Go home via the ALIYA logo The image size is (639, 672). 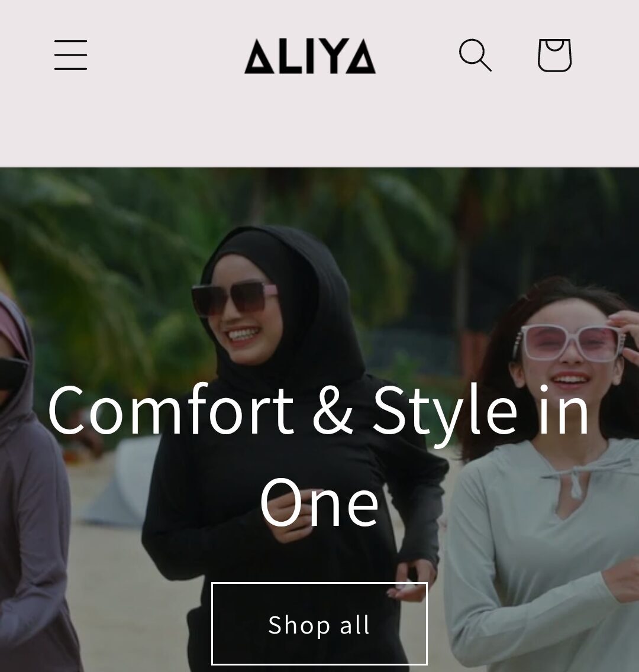click(310, 56)
